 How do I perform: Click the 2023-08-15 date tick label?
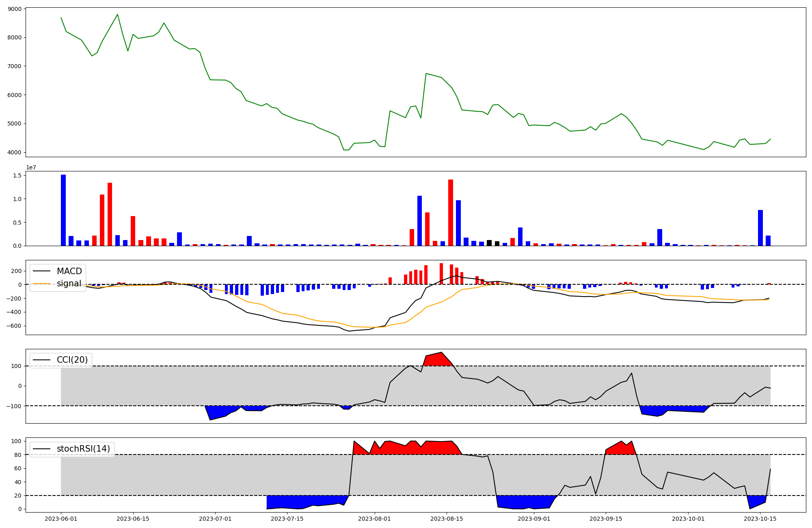[x=447, y=519]
